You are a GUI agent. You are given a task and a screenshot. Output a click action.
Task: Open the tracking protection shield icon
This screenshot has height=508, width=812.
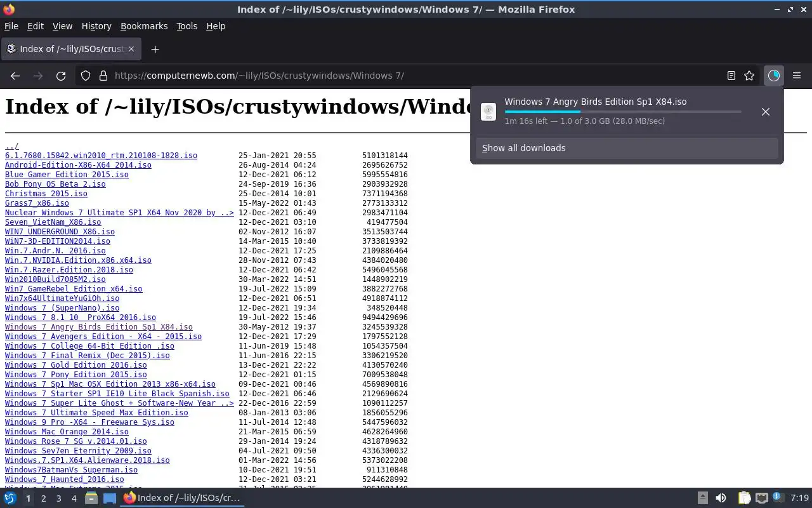[x=86, y=76]
